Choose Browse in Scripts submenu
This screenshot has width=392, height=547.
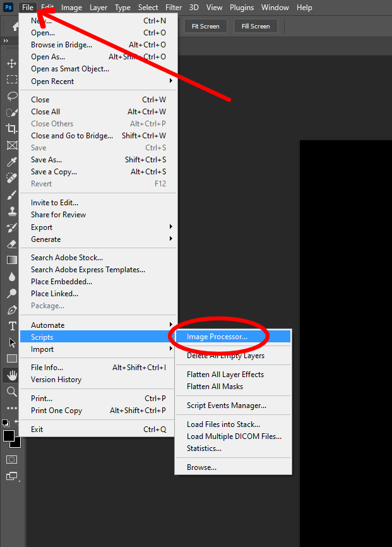click(233, 467)
